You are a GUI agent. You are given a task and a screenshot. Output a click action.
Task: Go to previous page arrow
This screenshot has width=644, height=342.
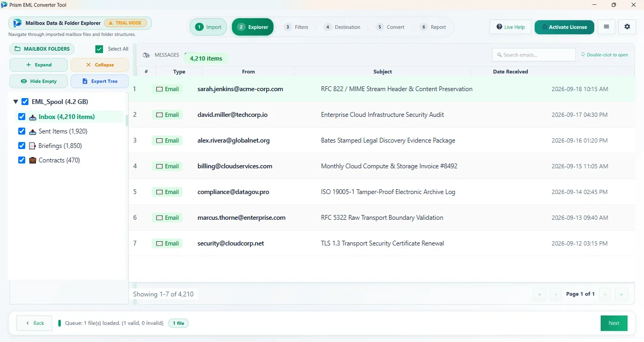point(556,294)
